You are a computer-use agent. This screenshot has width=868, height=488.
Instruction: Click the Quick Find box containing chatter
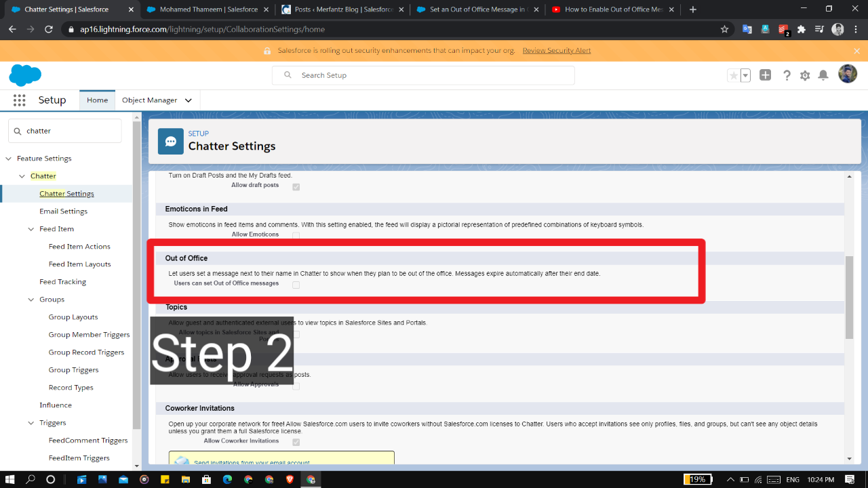coord(65,131)
